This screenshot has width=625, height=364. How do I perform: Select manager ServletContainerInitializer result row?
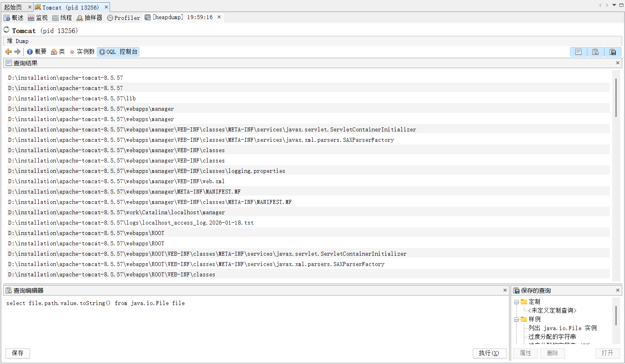point(308,129)
